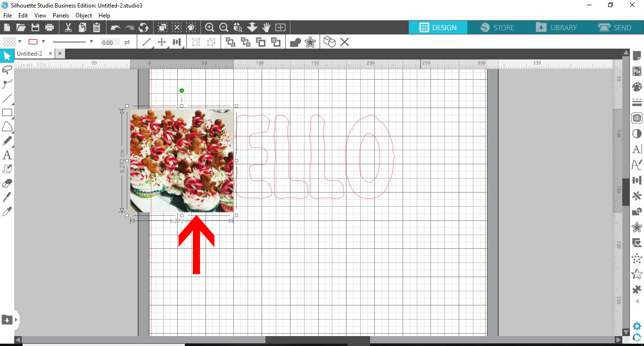Open the Object menu
Image resolution: width=644 pixels, height=346 pixels.
coord(84,16)
